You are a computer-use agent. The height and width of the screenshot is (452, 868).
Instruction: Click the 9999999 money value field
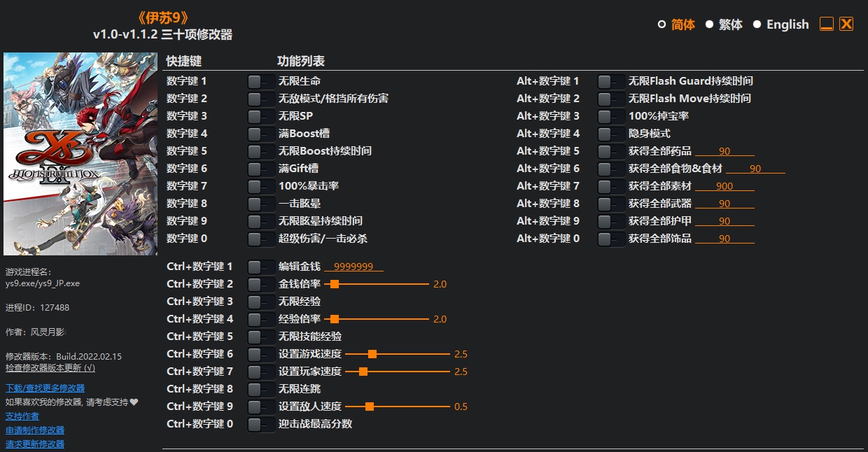pyautogui.click(x=353, y=266)
